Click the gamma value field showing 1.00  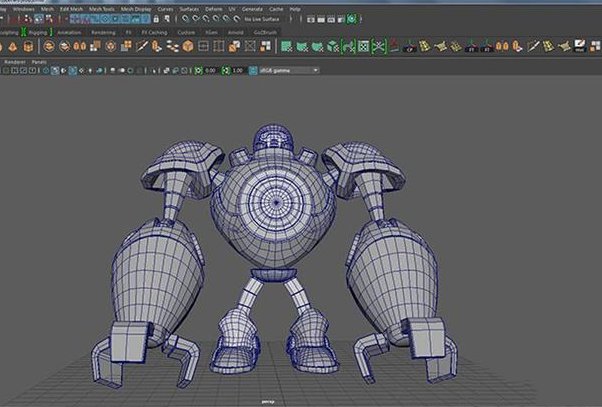[x=238, y=70]
